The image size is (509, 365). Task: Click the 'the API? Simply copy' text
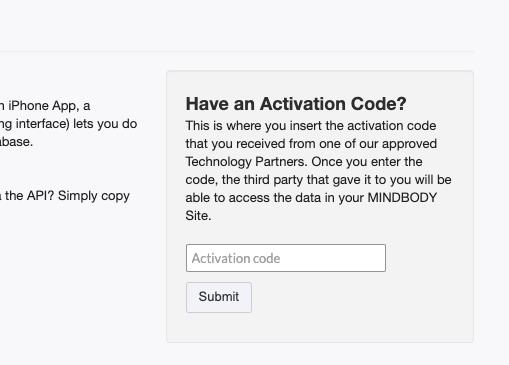click(x=67, y=196)
